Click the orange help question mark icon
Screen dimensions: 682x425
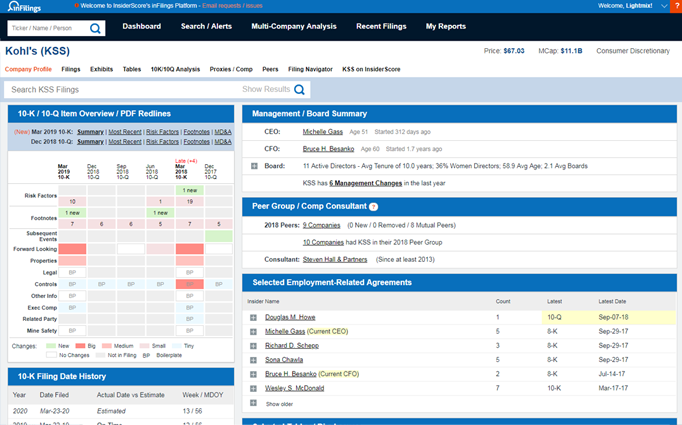[x=676, y=6]
